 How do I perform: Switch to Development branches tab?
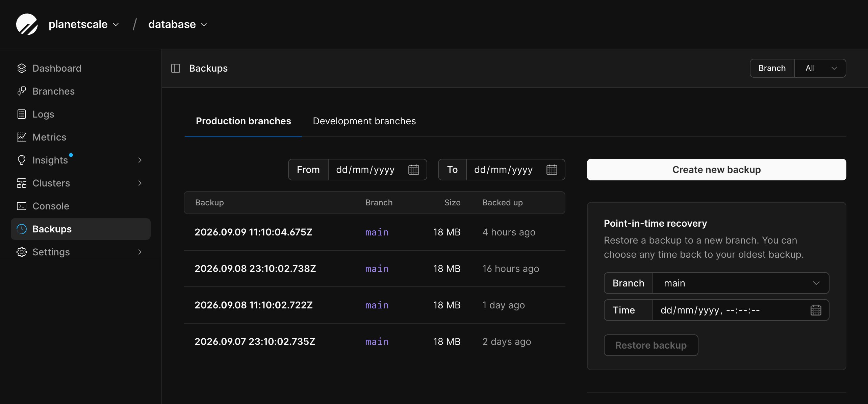(364, 121)
